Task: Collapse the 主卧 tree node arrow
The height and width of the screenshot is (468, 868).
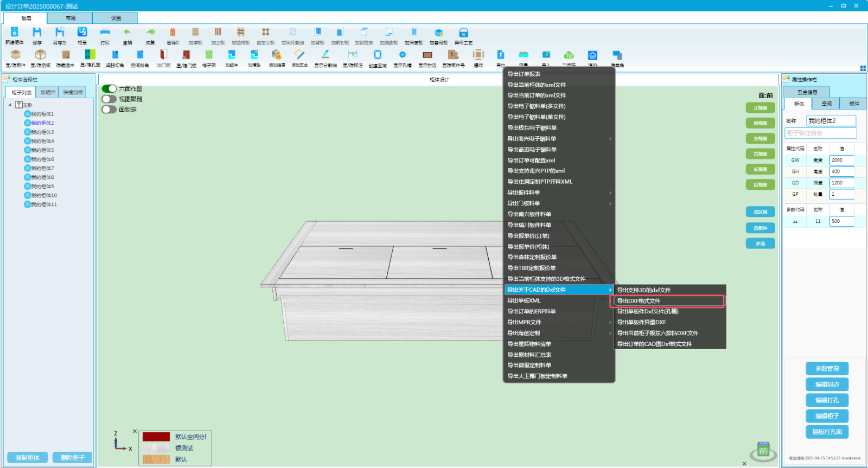Action: click(10, 105)
